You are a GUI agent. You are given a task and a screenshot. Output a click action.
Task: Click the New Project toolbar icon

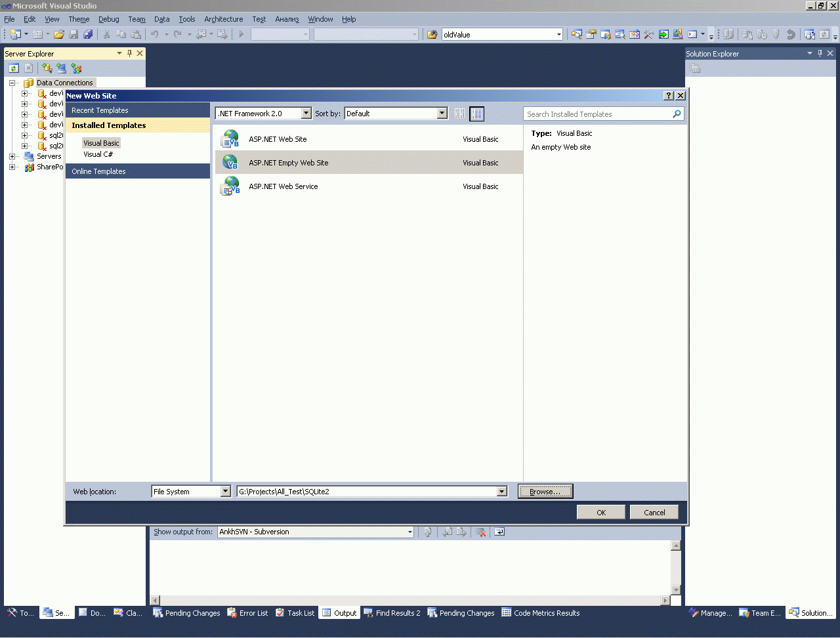coord(15,34)
